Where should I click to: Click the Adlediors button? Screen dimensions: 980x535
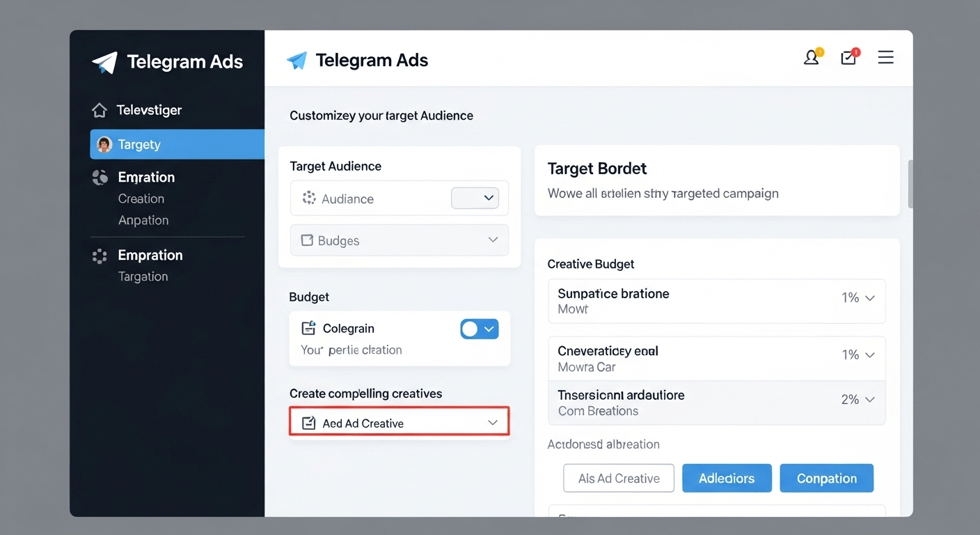coord(727,479)
